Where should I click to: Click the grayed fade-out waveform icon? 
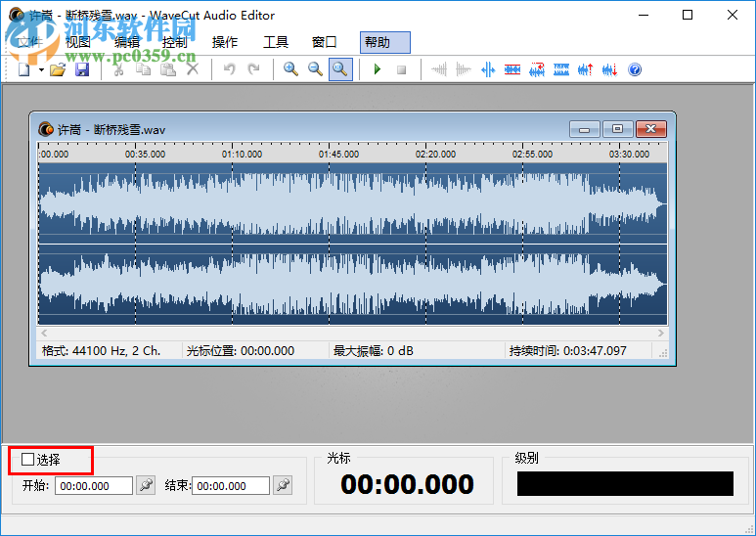tap(464, 69)
